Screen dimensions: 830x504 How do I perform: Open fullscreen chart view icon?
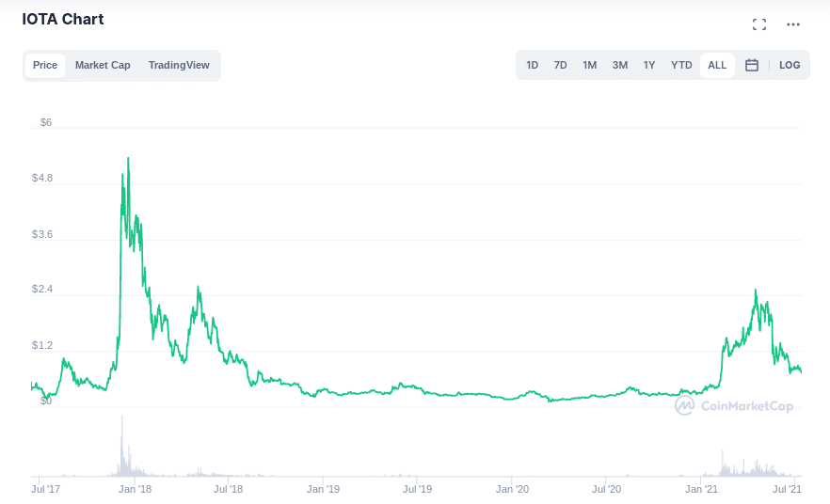(759, 24)
